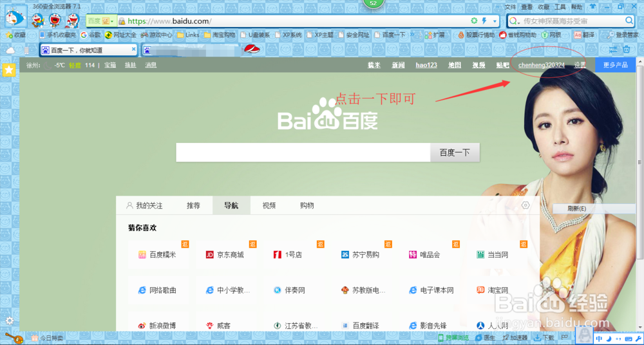Switch to 推荐 tab
644x345 pixels.
193,205
